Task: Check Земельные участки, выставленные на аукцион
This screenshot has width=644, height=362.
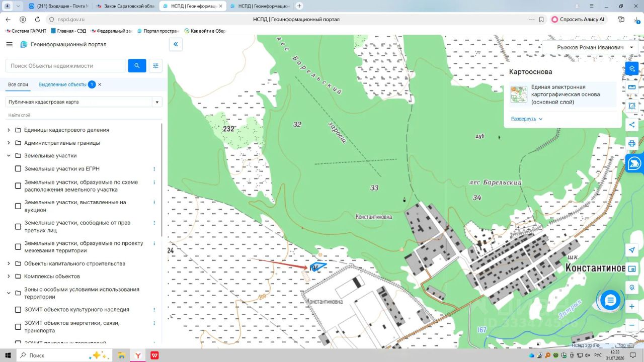Action: [x=18, y=206]
